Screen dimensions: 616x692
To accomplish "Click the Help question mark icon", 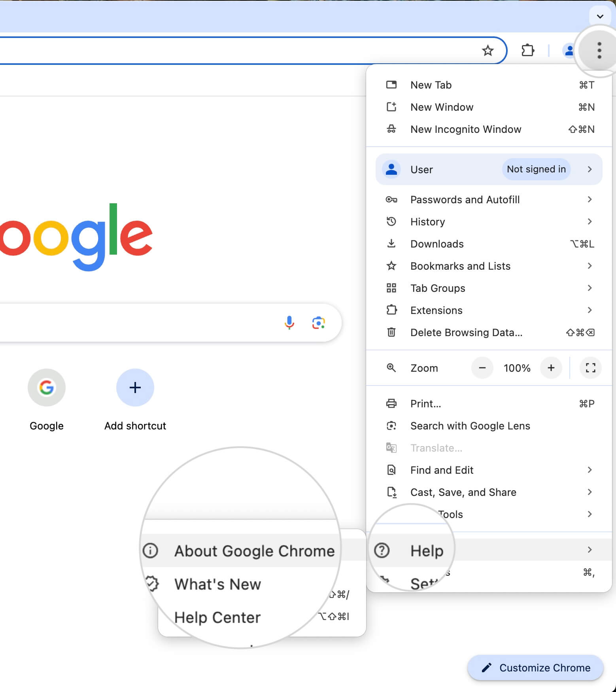I will pyautogui.click(x=382, y=550).
